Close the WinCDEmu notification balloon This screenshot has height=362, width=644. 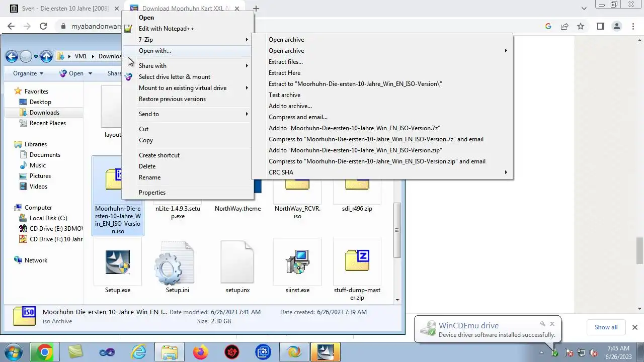552,324
